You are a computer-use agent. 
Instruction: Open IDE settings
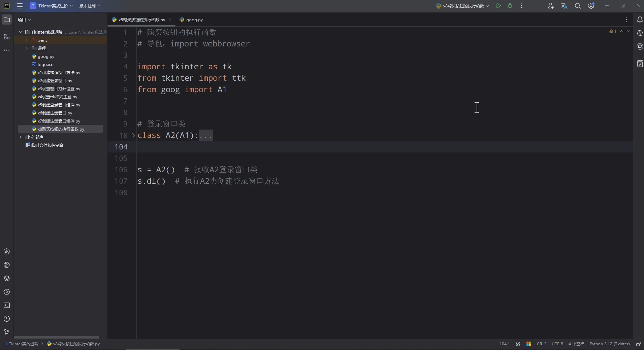(591, 6)
